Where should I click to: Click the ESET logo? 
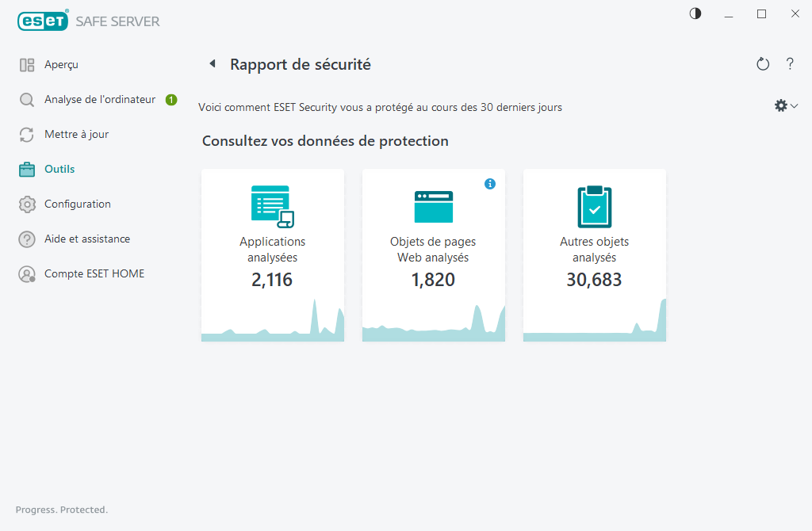42,20
